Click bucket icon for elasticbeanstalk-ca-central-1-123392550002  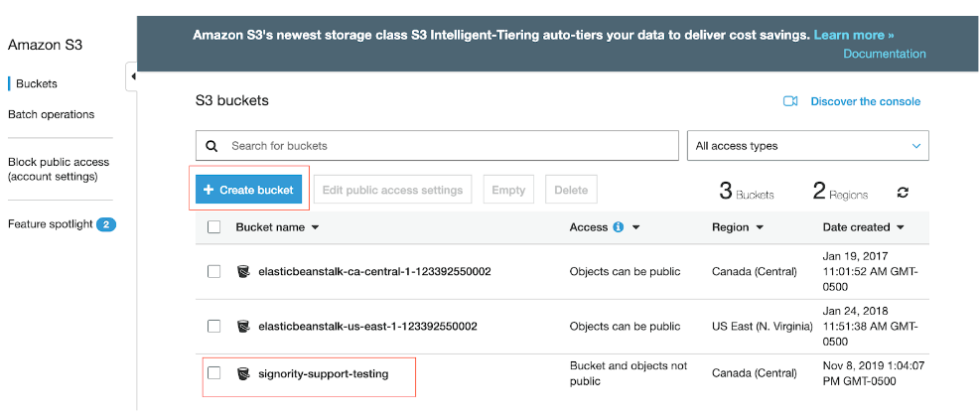242,272
